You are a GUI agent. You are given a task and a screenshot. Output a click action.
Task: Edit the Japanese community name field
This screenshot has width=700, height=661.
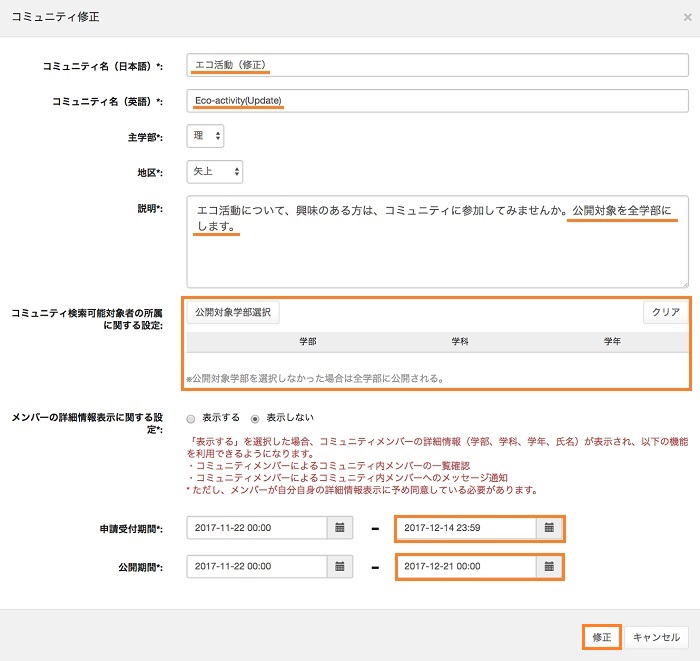[437, 65]
